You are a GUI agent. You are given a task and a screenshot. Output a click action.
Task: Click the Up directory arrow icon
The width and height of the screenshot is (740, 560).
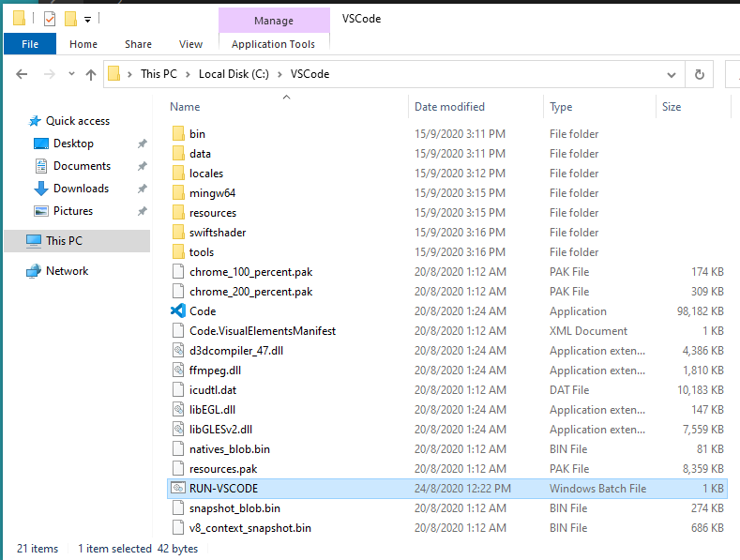(91, 74)
